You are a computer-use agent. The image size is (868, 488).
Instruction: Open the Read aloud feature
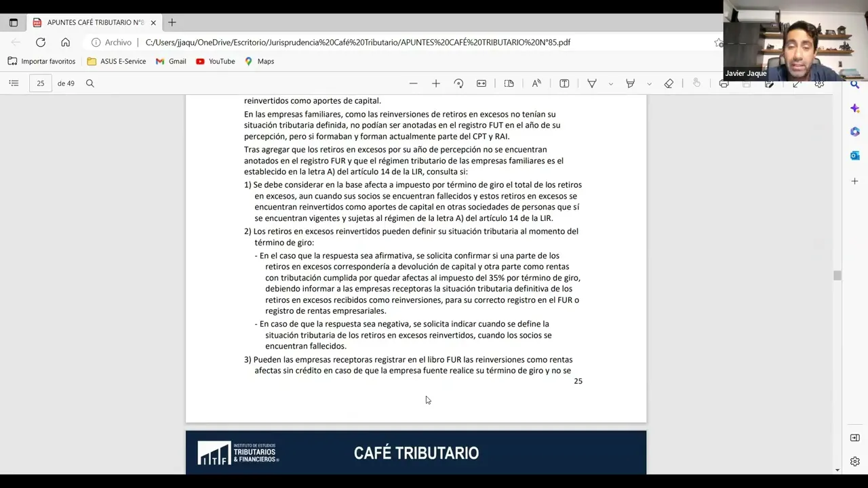coord(536,83)
